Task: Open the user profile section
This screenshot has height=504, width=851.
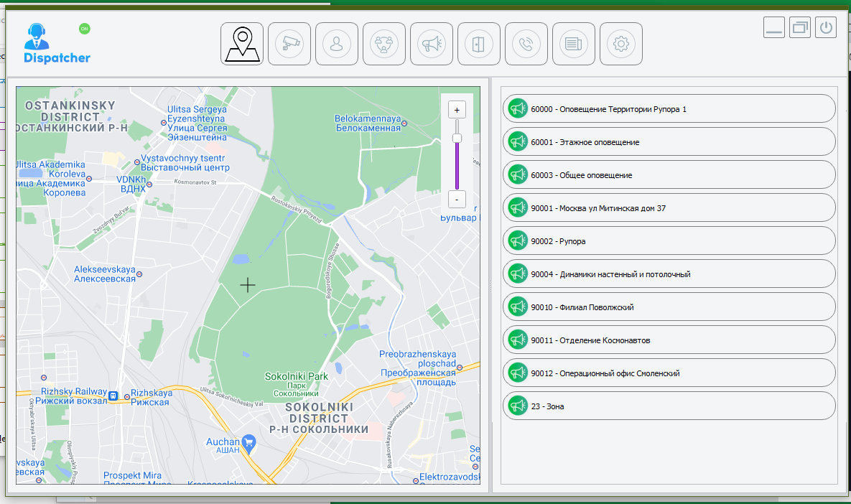Action: click(x=337, y=44)
